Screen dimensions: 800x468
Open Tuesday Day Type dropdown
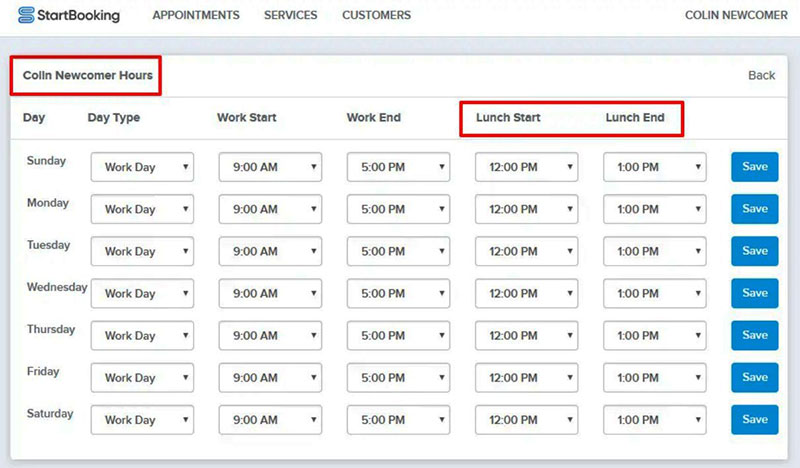[142, 251]
